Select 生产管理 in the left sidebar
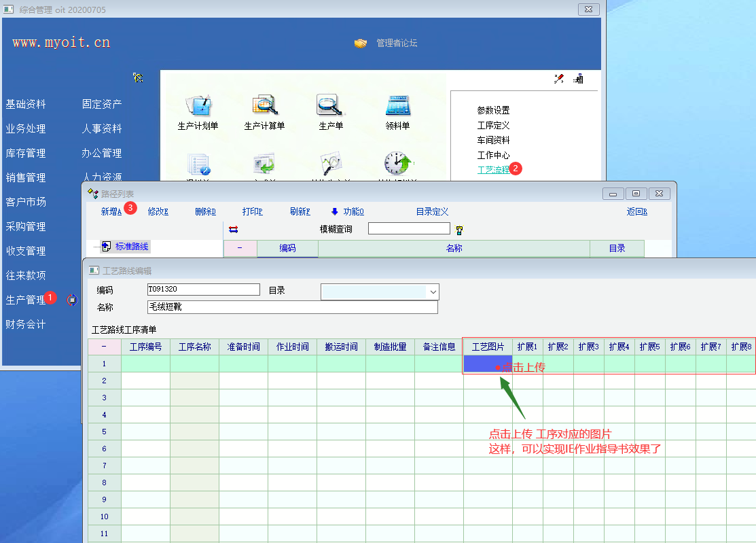The image size is (756, 543). click(x=25, y=300)
